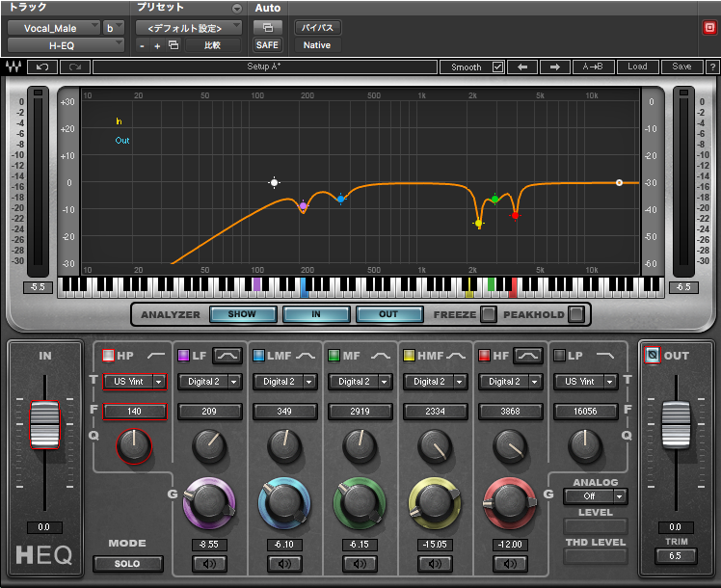Open the LF Digital 2 type dropdown
721x588 pixels.
tap(209, 382)
